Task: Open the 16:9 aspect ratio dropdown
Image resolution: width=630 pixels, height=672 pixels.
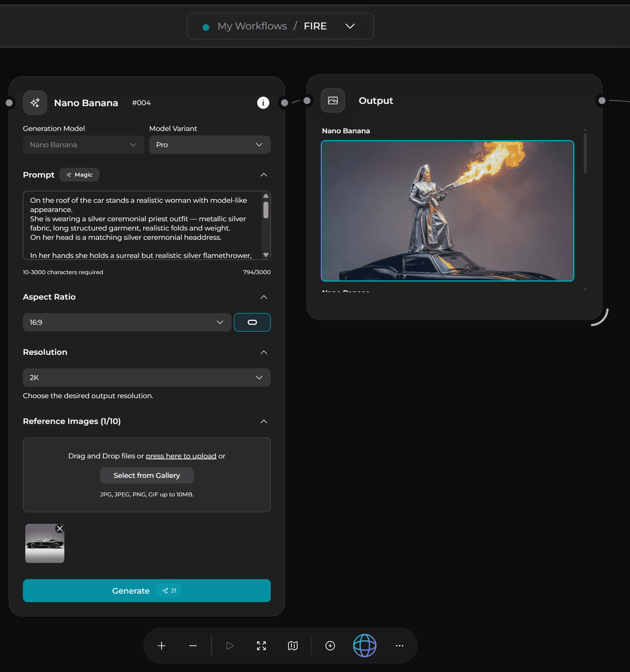Action: point(127,322)
